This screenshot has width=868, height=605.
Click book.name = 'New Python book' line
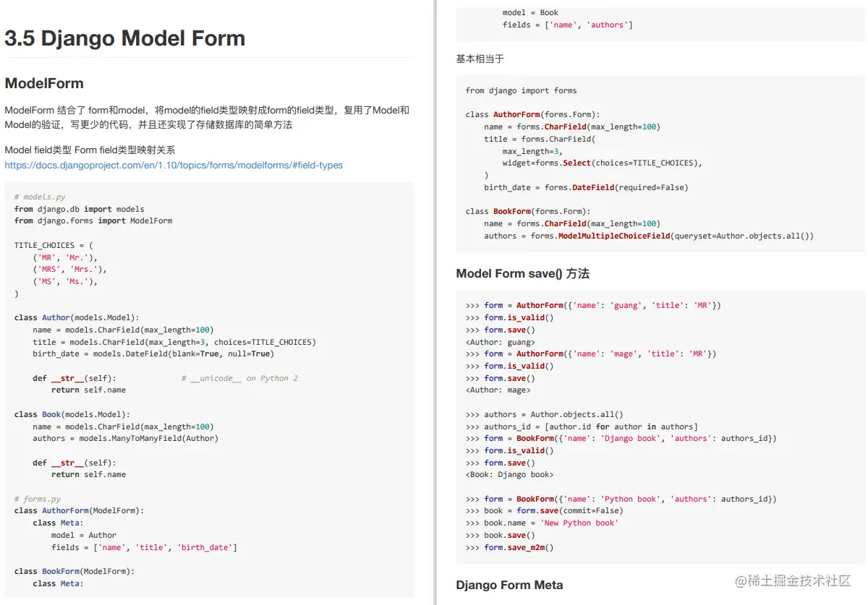[542, 523]
